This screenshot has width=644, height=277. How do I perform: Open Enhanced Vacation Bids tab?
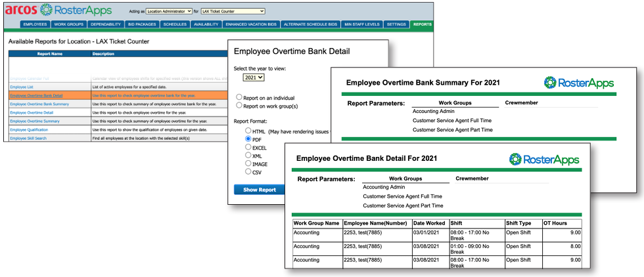pos(251,24)
